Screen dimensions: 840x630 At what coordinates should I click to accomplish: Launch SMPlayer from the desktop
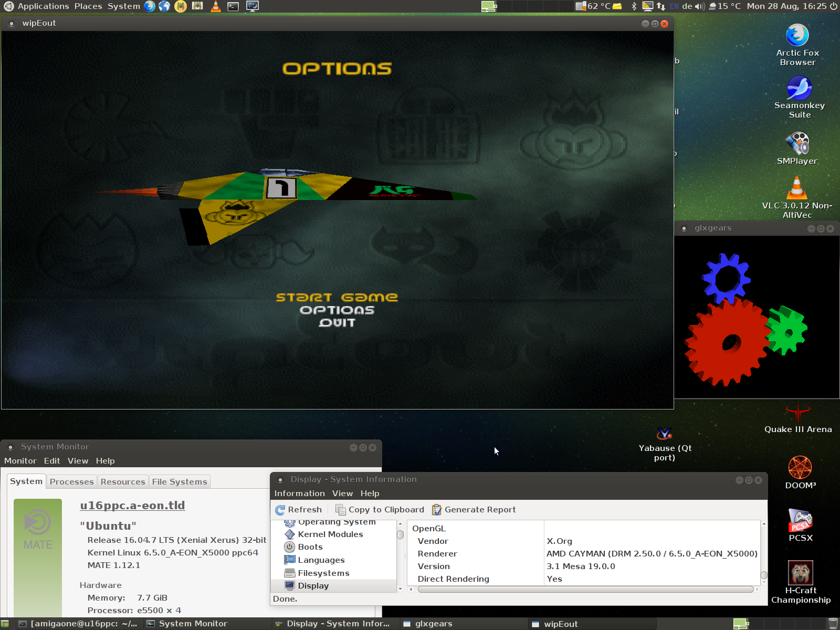pos(797,148)
